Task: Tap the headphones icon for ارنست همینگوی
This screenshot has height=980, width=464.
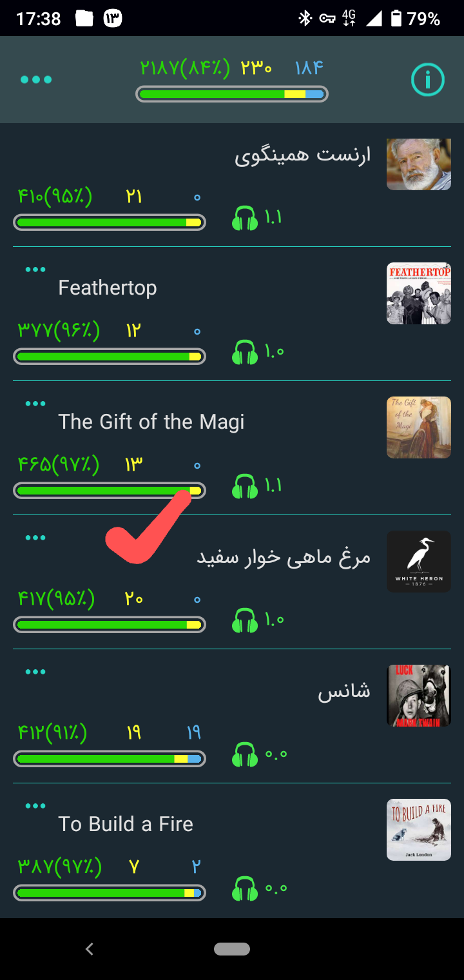Action: (x=245, y=218)
